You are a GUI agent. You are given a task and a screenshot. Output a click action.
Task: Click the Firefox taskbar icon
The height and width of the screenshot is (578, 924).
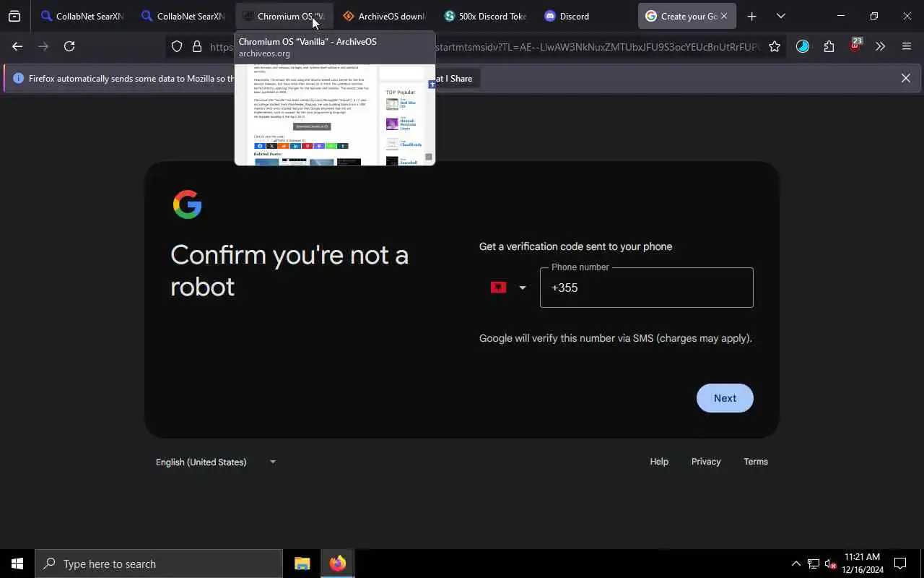337,564
